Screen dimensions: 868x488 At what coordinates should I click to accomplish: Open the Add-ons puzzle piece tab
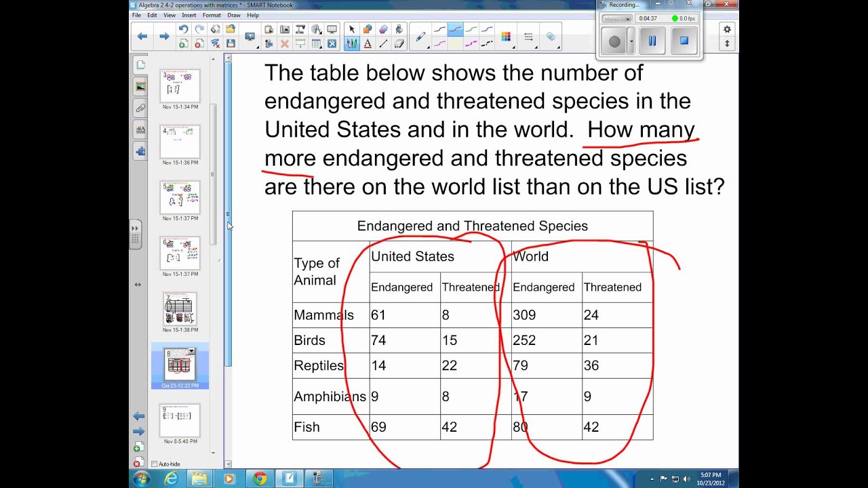pyautogui.click(x=140, y=151)
